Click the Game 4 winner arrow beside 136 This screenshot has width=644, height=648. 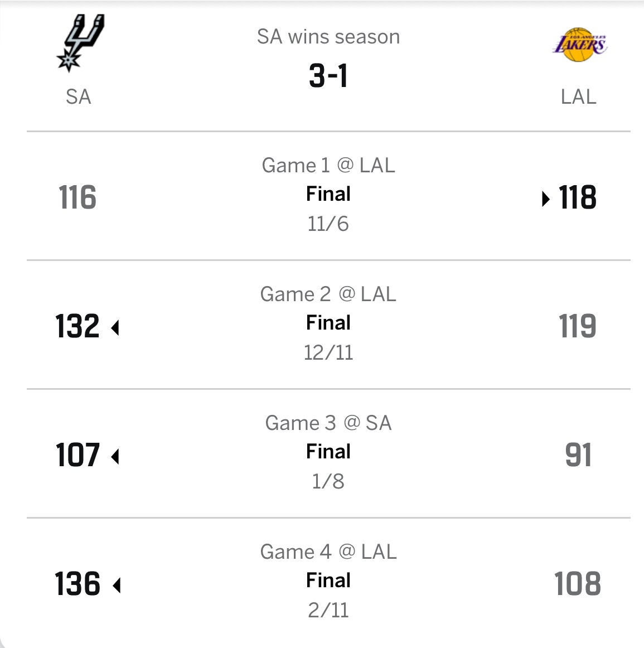tap(116, 586)
